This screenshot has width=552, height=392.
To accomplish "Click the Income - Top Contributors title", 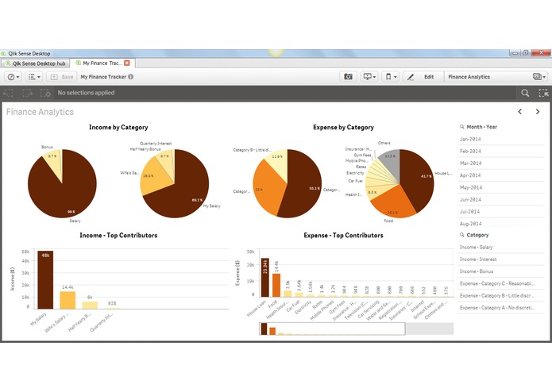I will pos(118,235).
